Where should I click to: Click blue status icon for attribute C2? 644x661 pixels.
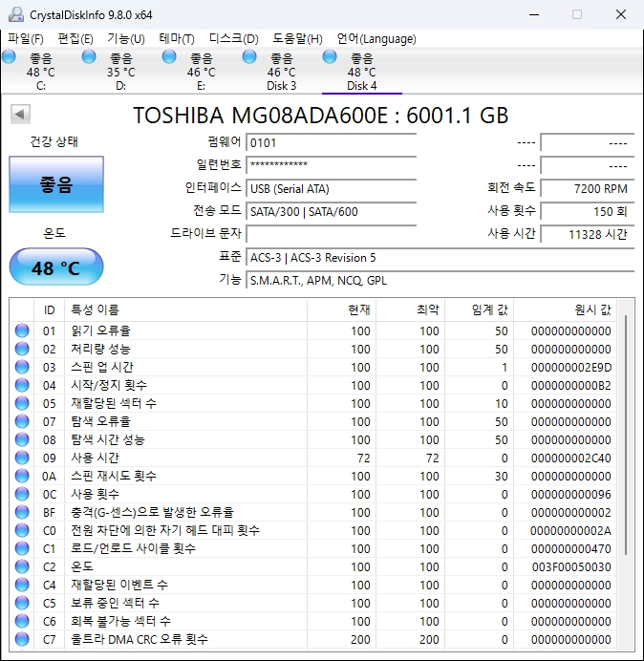[22, 566]
